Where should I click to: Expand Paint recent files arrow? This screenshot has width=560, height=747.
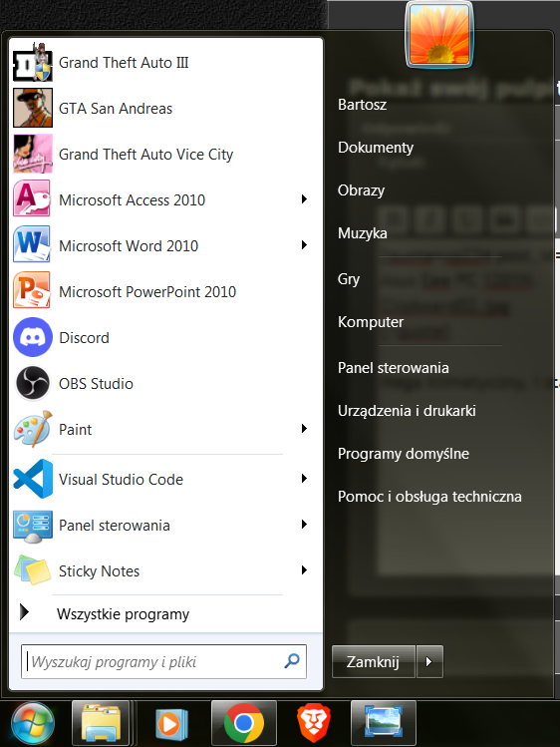[305, 428]
